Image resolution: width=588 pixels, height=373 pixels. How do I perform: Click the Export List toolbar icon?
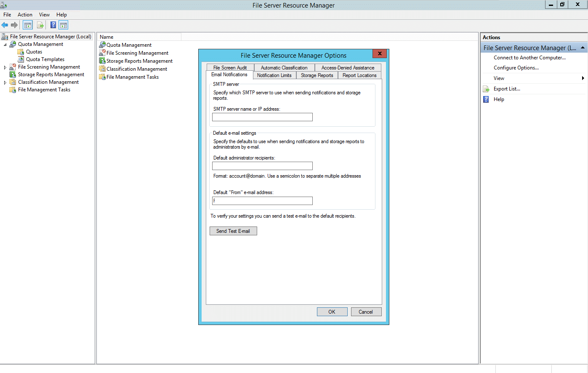tap(40, 25)
